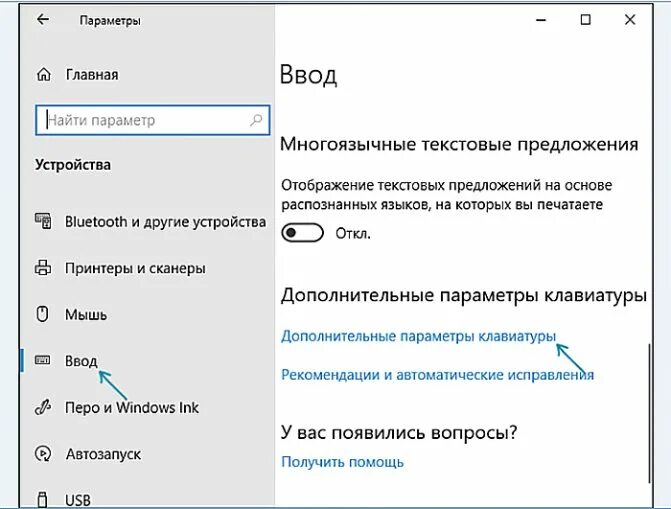Image resolution: width=671 pixels, height=509 pixels.
Task: Open the Автозапуск settings page
Action: pos(103,454)
